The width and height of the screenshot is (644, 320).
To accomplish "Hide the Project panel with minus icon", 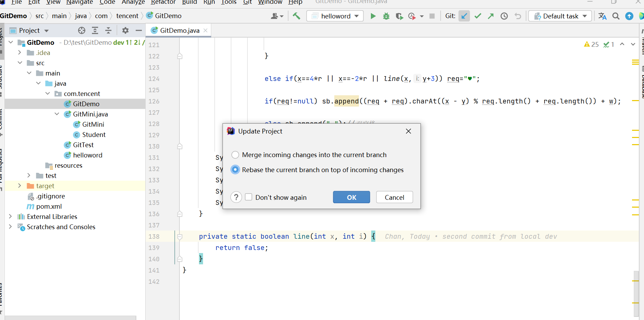I will [139, 30].
